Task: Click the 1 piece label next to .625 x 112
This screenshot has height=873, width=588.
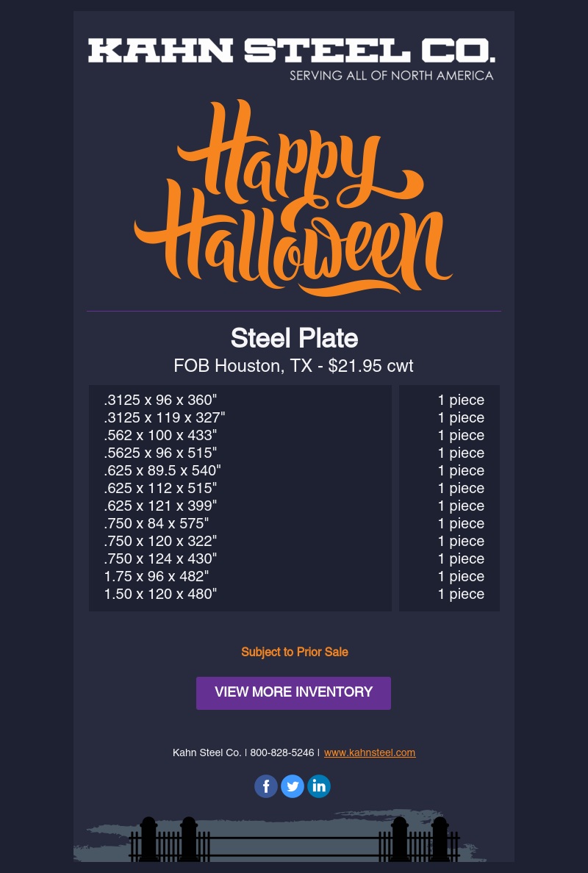Action: pos(461,488)
